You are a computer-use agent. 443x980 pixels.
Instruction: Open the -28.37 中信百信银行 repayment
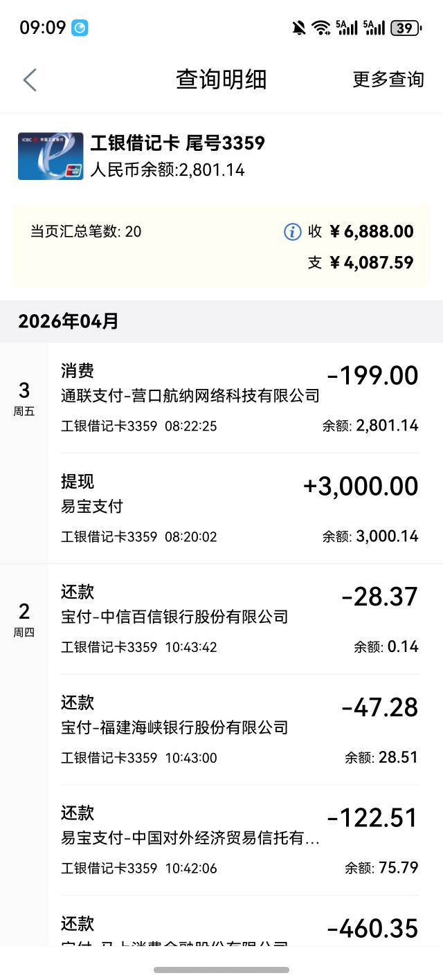point(239,619)
